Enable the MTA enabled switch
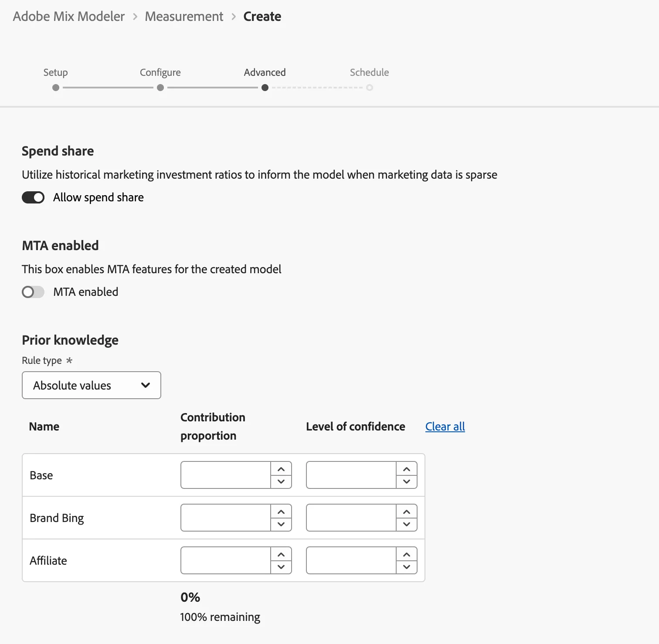This screenshot has width=659, height=644. pos(33,292)
